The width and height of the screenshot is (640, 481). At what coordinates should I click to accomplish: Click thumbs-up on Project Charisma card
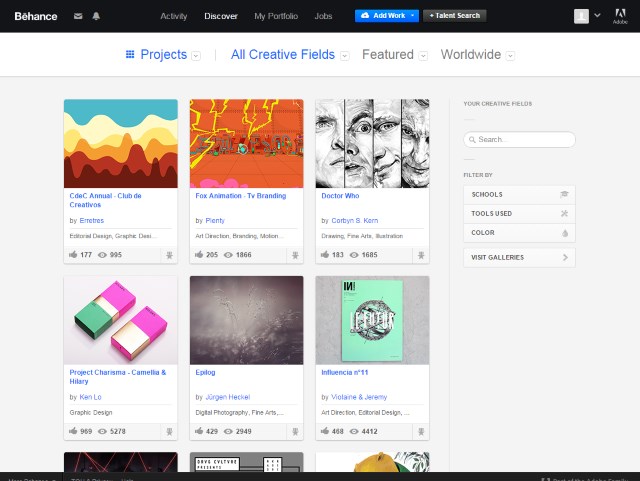(x=73, y=431)
